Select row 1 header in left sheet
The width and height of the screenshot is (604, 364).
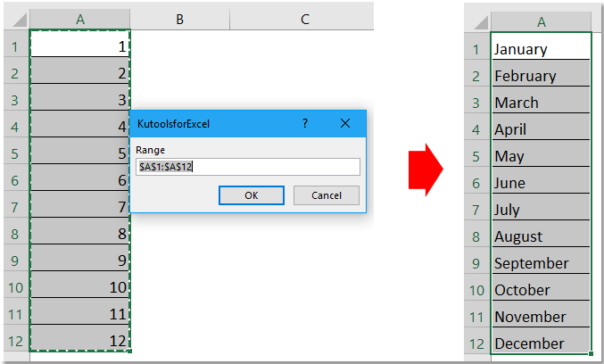coord(15,45)
